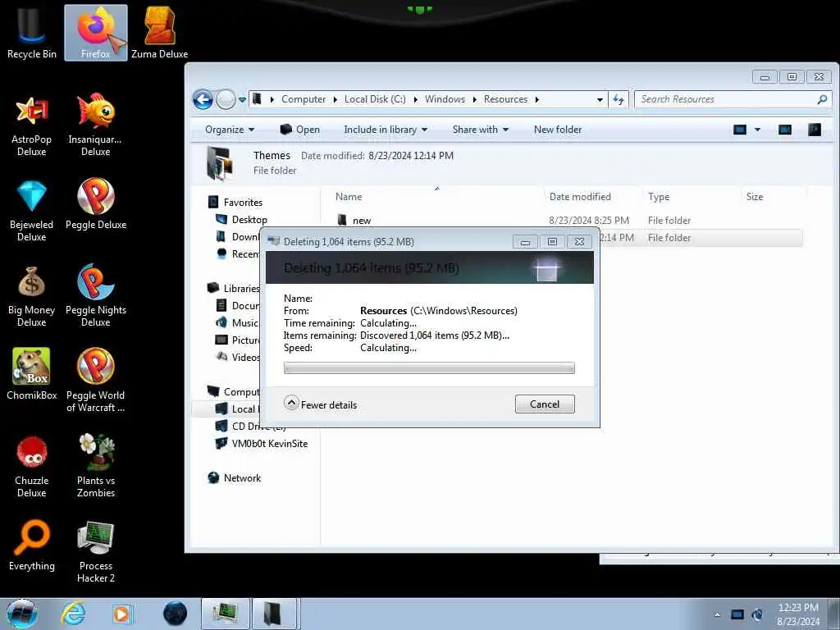Select the AstroPop Deluxe icon
This screenshot has height=630, width=840.
point(32,126)
